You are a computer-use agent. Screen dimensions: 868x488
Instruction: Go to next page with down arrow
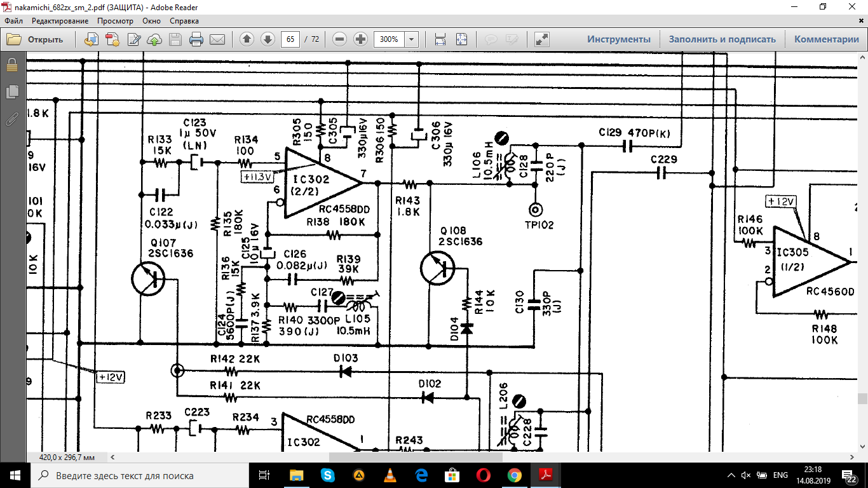point(268,39)
